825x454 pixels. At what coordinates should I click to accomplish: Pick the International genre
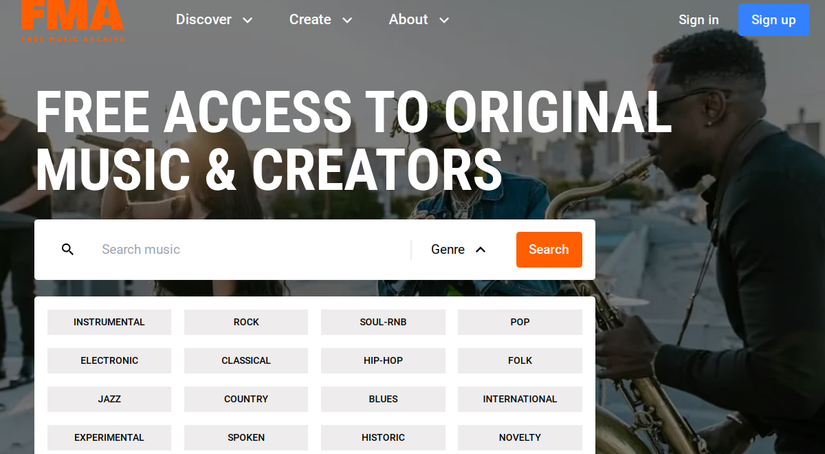click(x=520, y=399)
